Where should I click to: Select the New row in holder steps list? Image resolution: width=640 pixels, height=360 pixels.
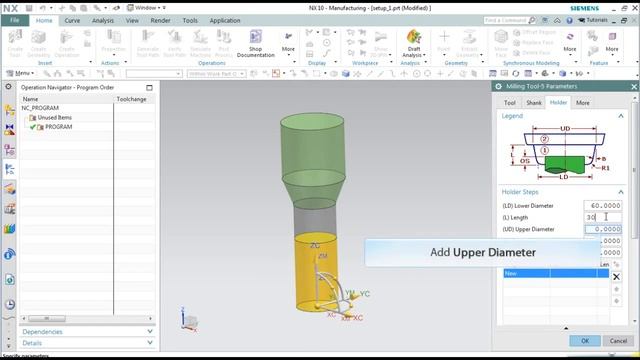pos(556,273)
